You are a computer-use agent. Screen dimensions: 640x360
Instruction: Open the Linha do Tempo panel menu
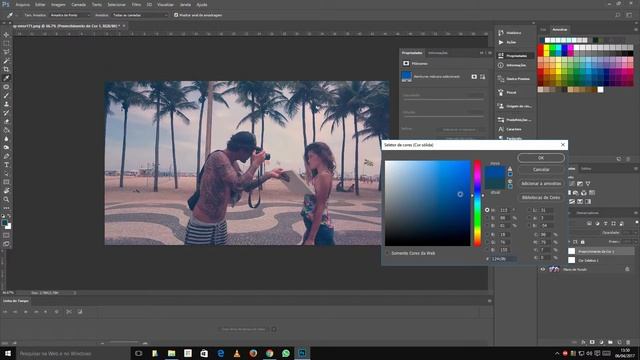489,301
